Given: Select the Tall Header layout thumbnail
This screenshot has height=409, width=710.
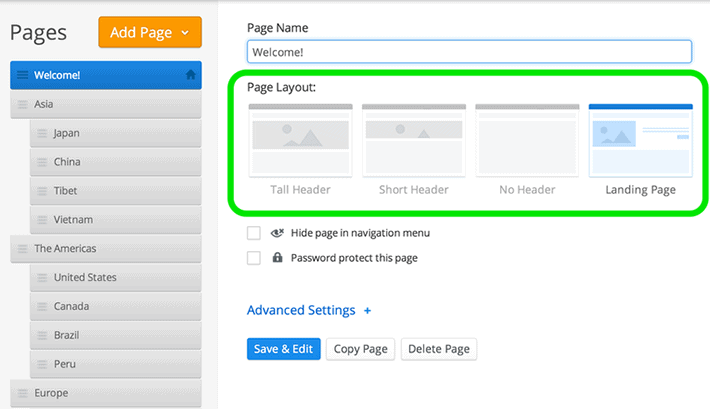Looking at the screenshot, I should point(301,140).
